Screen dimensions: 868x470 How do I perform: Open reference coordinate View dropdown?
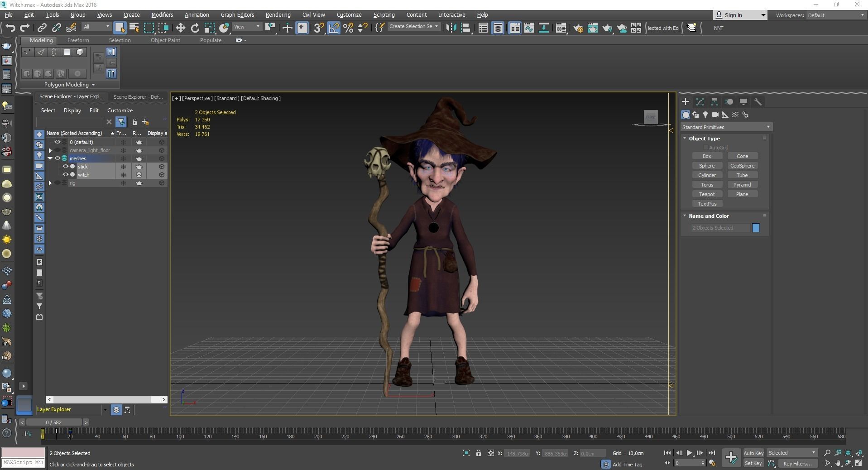[247, 27]
